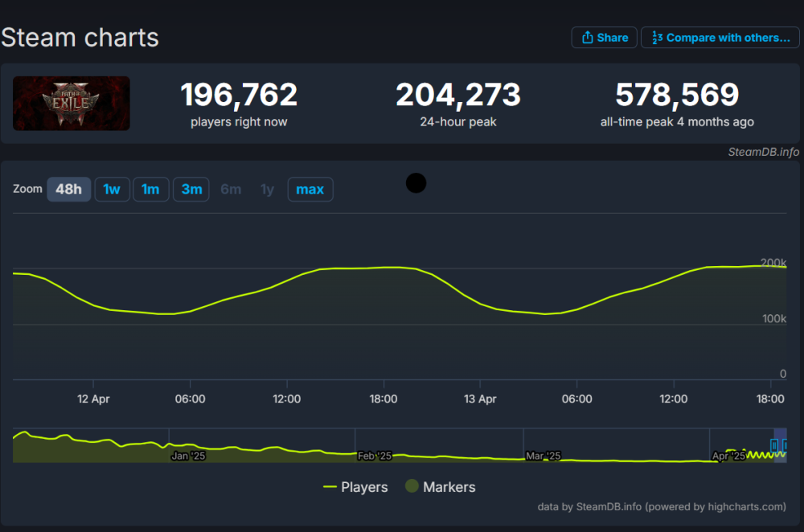Click the 578,569 all-time peak value
804x532 pixels.
pyautogui.click(x=677, y=95)
